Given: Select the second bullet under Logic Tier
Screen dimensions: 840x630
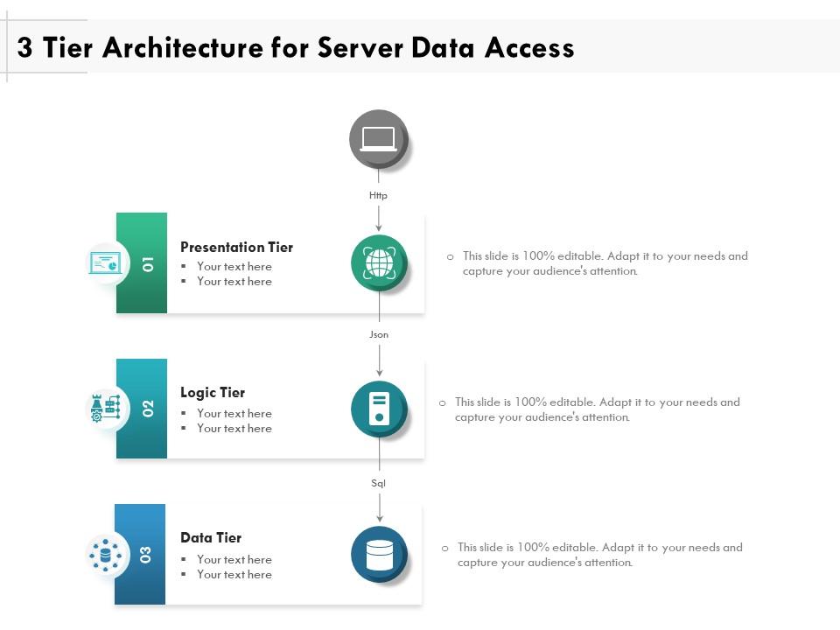Looking at the screenshot, I should click(234, 428).
